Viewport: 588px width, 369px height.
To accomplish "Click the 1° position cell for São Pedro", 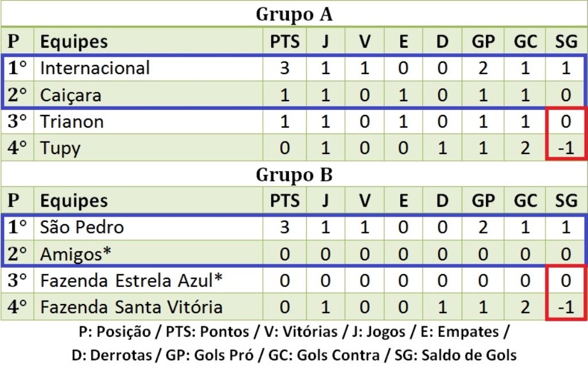I will click(18, 227).
